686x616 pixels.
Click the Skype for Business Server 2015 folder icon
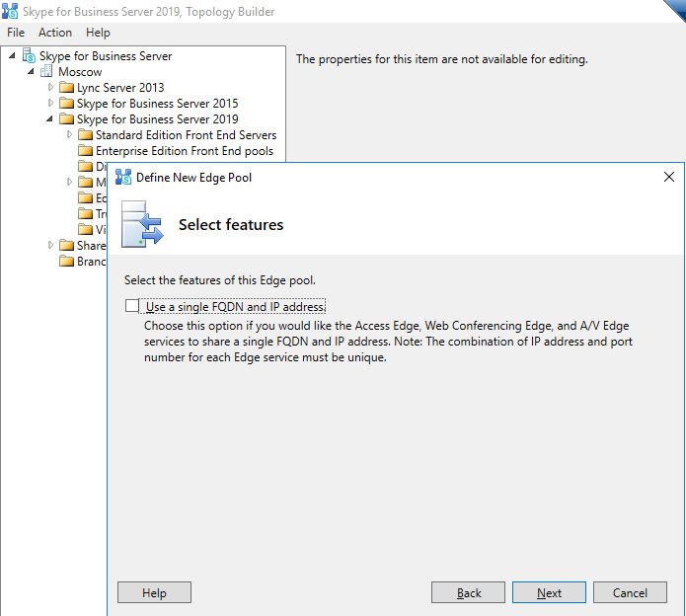click(x=66, y=103)
